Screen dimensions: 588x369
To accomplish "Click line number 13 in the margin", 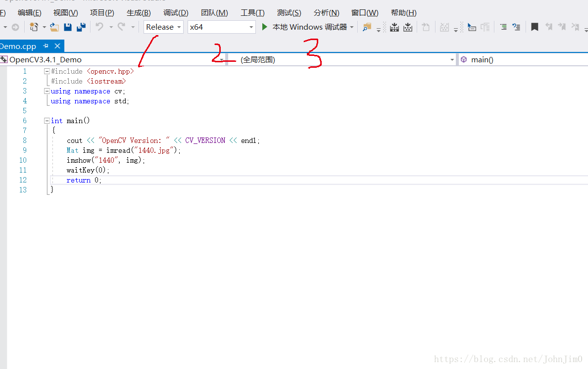I will 23,190.
